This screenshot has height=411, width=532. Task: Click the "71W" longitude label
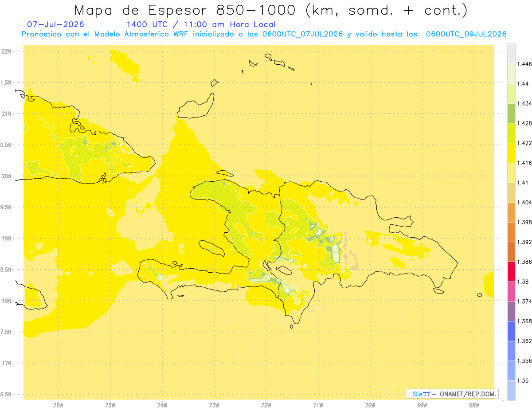pos(318,405)
